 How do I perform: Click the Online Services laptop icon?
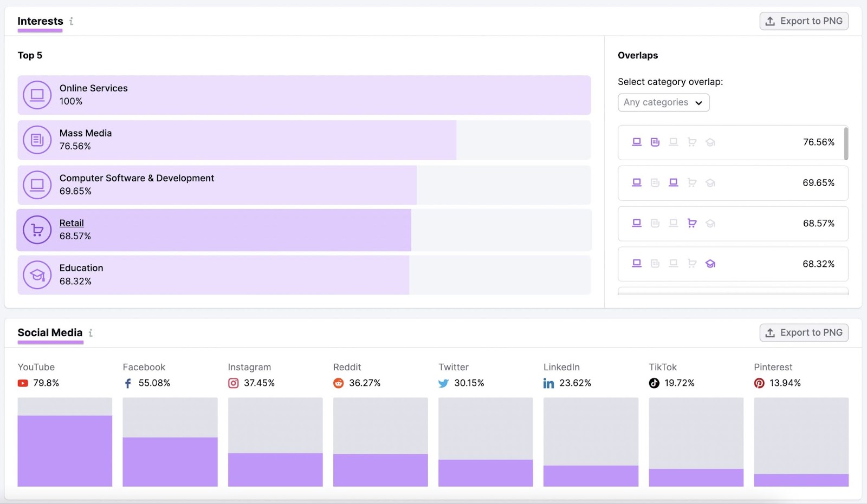[37, 95]
